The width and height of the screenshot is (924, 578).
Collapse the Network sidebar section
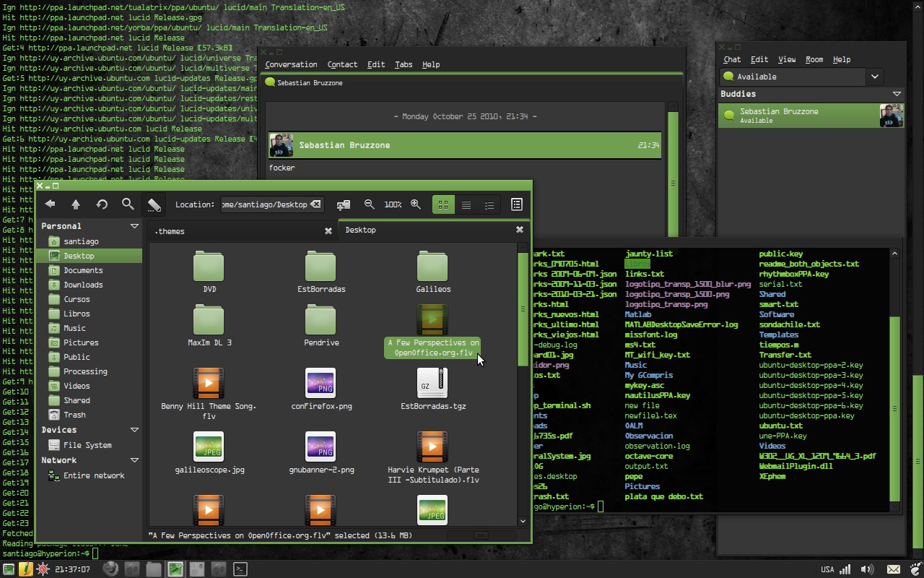click(134, 460)
